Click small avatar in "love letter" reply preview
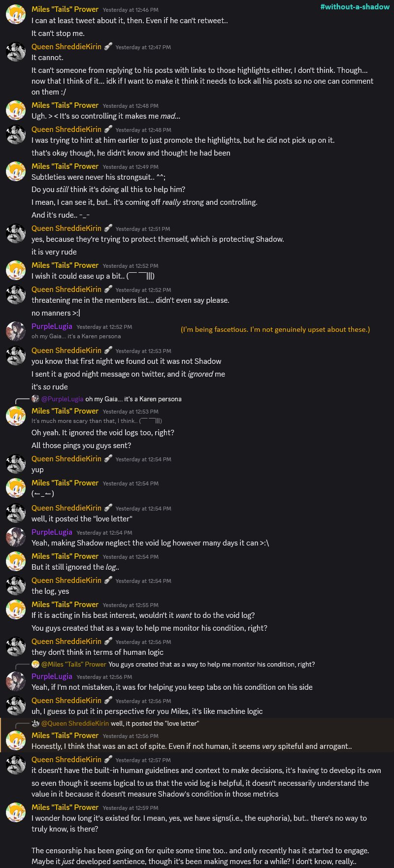The image size is (394, 868). pyautogui.click(x=35, y=723)
